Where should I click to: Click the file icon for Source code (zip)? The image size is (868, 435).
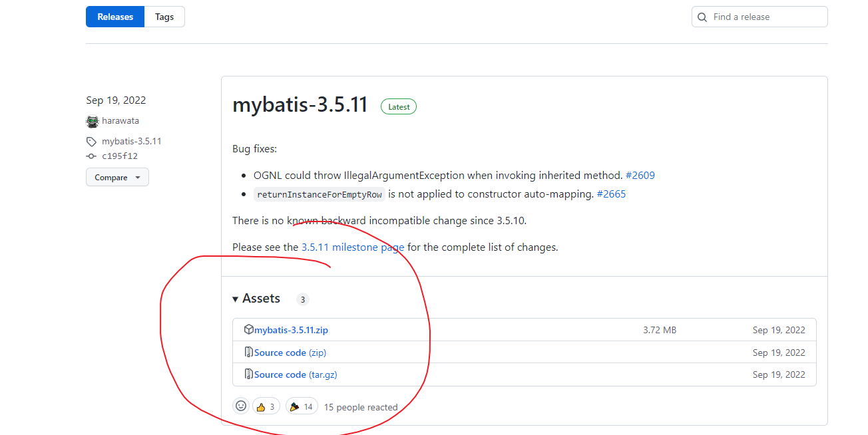click(249, 353)
